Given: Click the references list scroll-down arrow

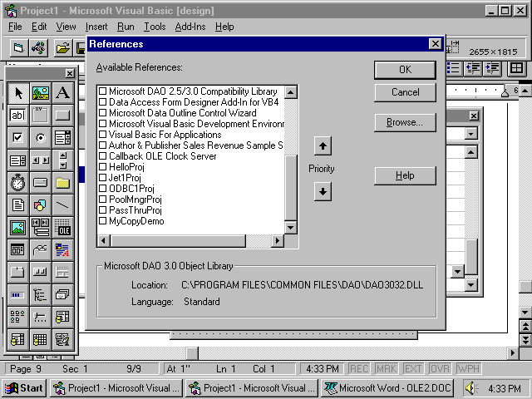Looking at the screenshot, I should [291, 228].
